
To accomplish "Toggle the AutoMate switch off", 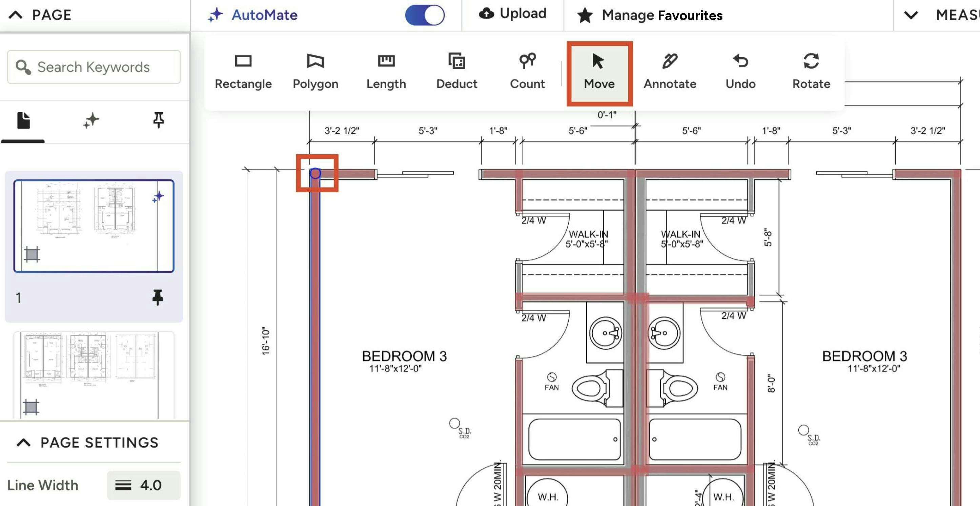I will [425, 15].
